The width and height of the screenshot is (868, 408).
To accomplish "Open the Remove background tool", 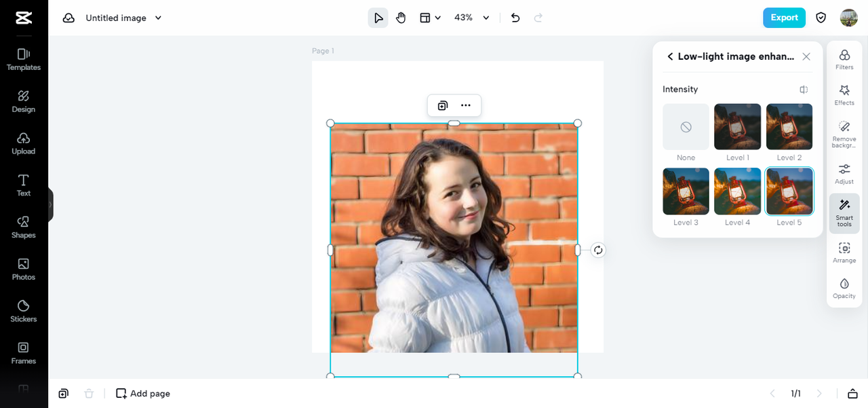I will pos(844,134).
